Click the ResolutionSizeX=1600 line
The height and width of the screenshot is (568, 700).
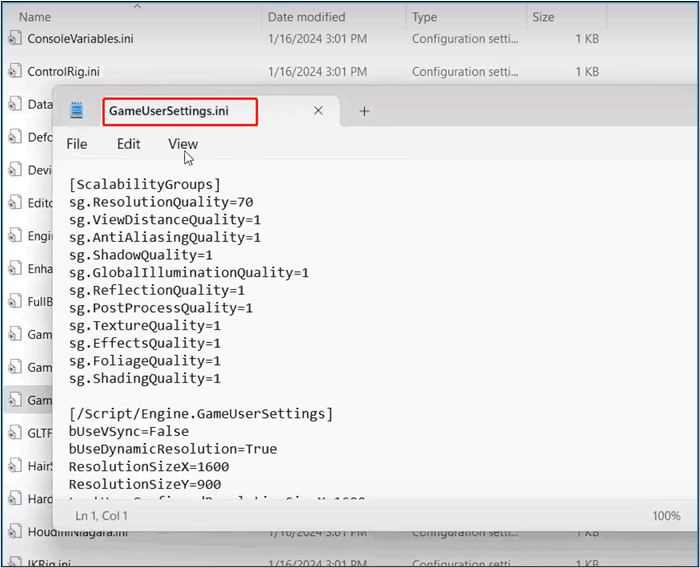tap(149, 467)
